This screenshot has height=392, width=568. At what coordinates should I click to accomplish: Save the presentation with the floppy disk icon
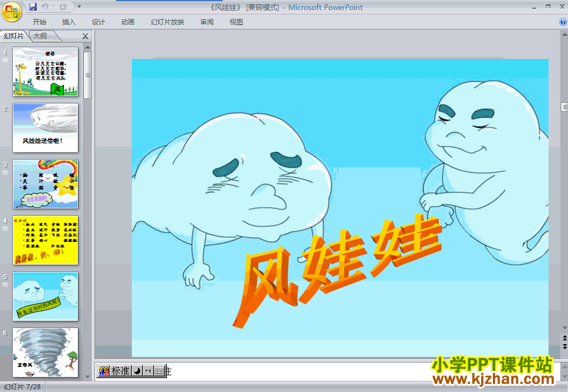click(33, 7)
